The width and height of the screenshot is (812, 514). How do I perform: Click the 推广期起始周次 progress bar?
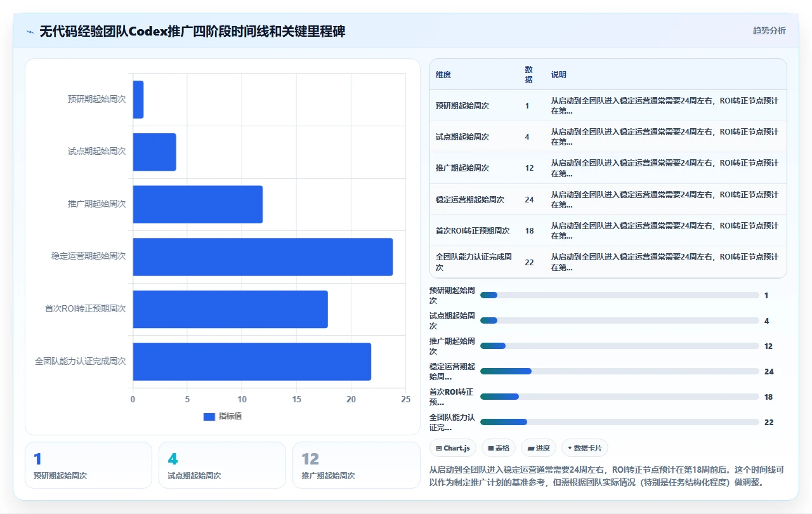[620, 346]
